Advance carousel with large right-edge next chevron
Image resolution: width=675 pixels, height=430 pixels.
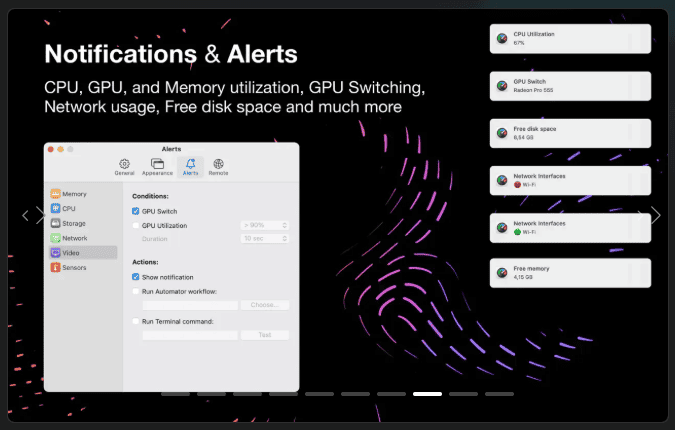pyautogui.click(x=656, y=215)
